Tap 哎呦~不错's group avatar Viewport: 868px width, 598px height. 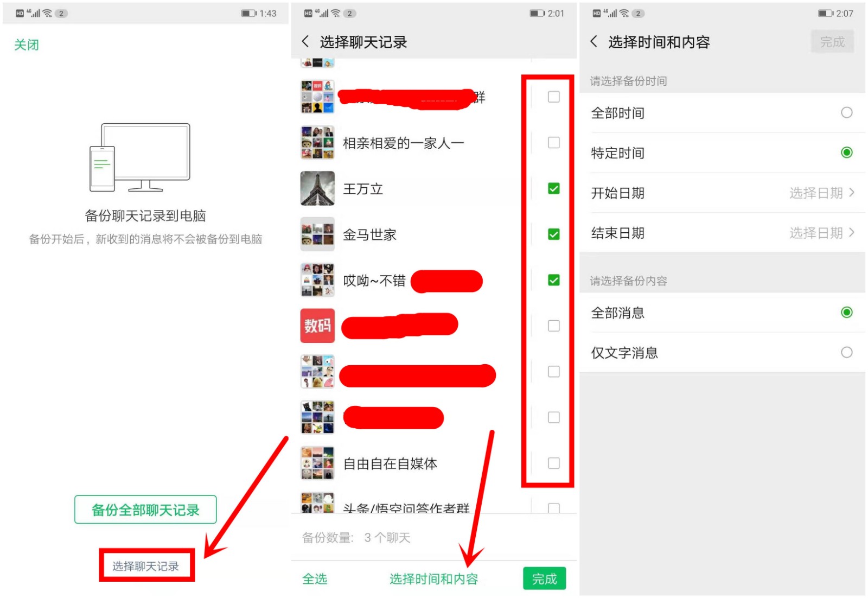pyautogui.click(x=317, y=281)
